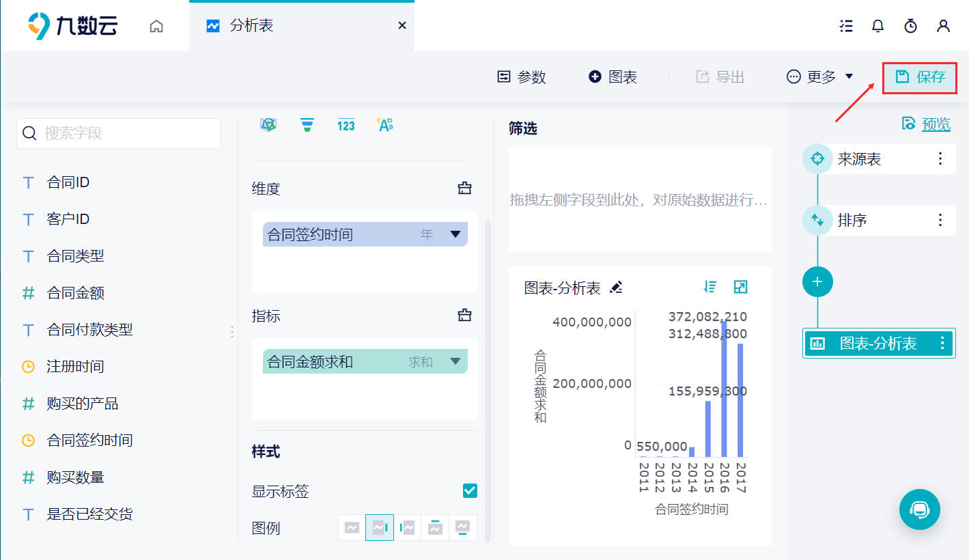969x560 pixels.
Task: Click the edit pencil next to 图表-分析表
Action: coord(617,288)
